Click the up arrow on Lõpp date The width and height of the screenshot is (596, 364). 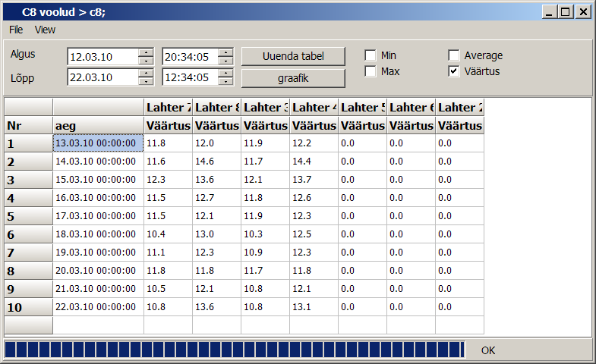point(146,73)
